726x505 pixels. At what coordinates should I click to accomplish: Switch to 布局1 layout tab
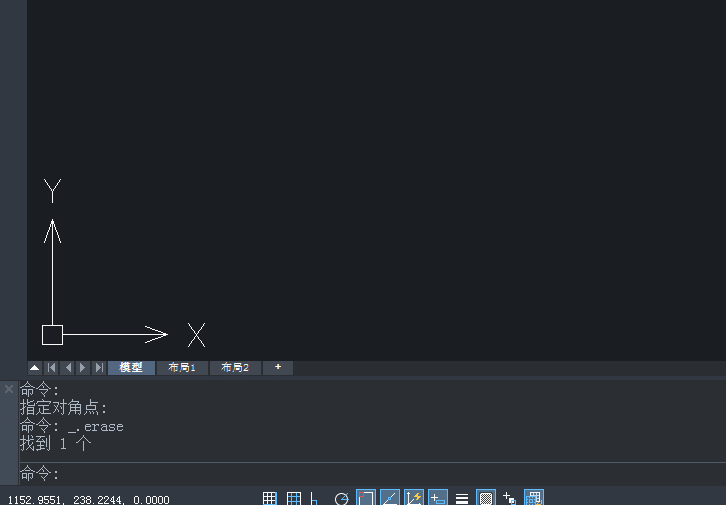182,368
